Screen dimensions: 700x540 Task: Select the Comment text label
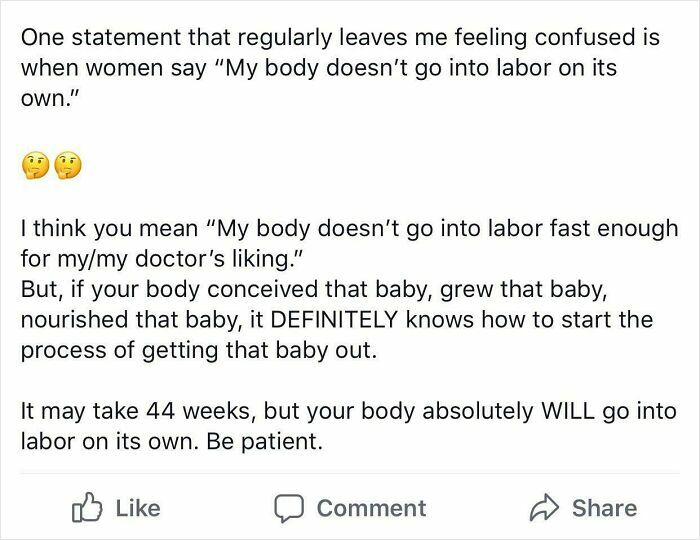pyautogui.click(x=371, y=508)
